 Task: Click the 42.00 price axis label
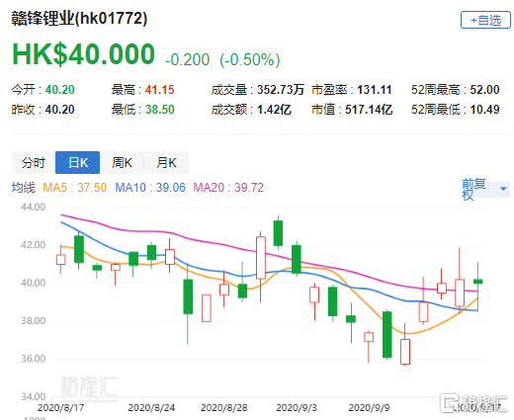pos(33,245)
